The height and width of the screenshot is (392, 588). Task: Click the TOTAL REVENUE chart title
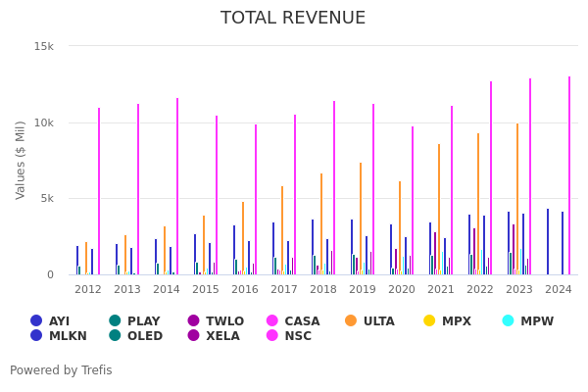(293, 19)
